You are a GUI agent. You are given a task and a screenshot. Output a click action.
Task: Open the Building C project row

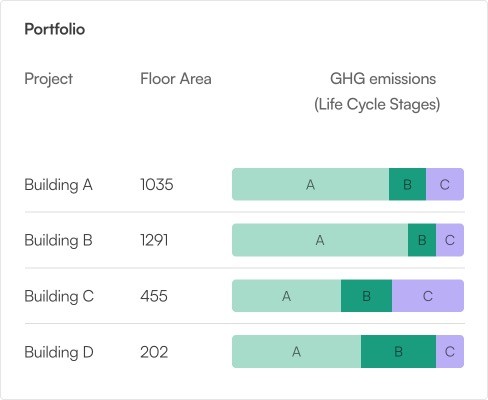tap(244, 296)
